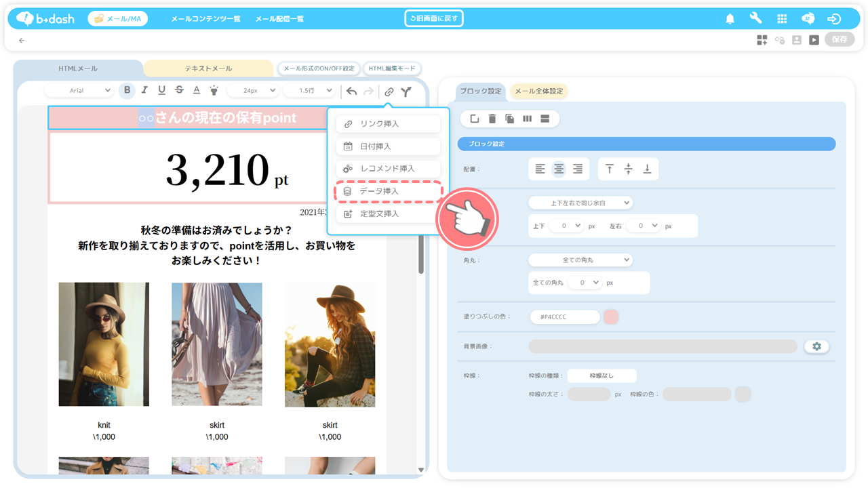This screenshot has width=868, height=488.
Task: Click the delete block trash icon
Action: [492, 119]
